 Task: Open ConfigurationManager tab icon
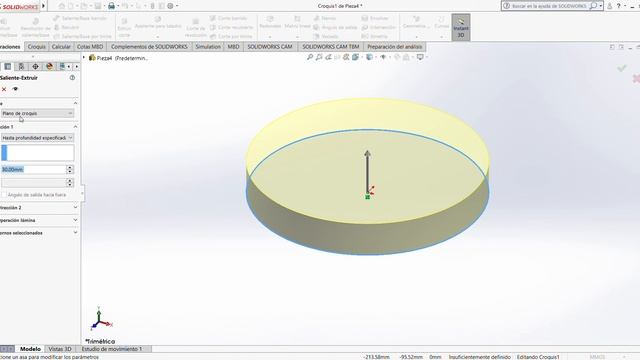21,67
